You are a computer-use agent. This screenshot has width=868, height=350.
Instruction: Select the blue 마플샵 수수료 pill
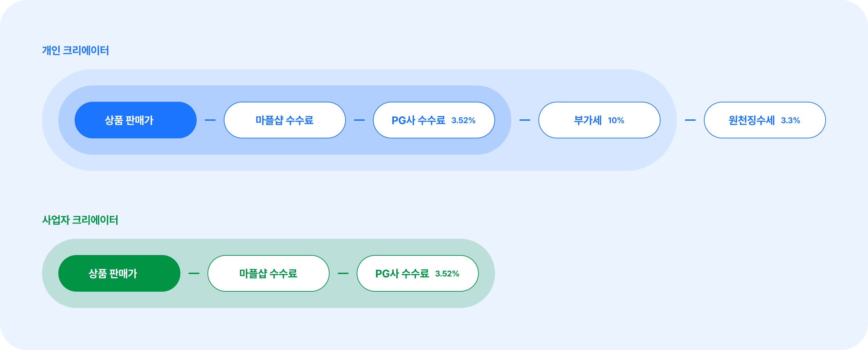[284, 120]
